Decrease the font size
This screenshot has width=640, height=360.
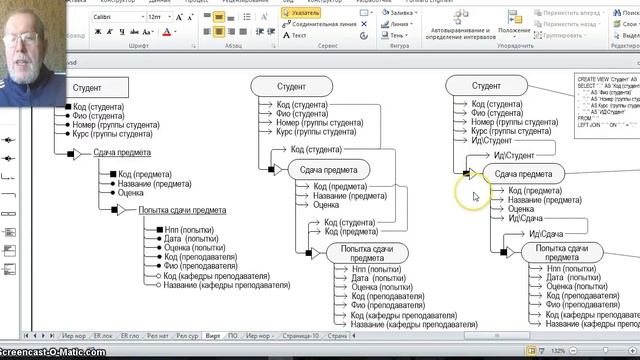click(190, 17)
